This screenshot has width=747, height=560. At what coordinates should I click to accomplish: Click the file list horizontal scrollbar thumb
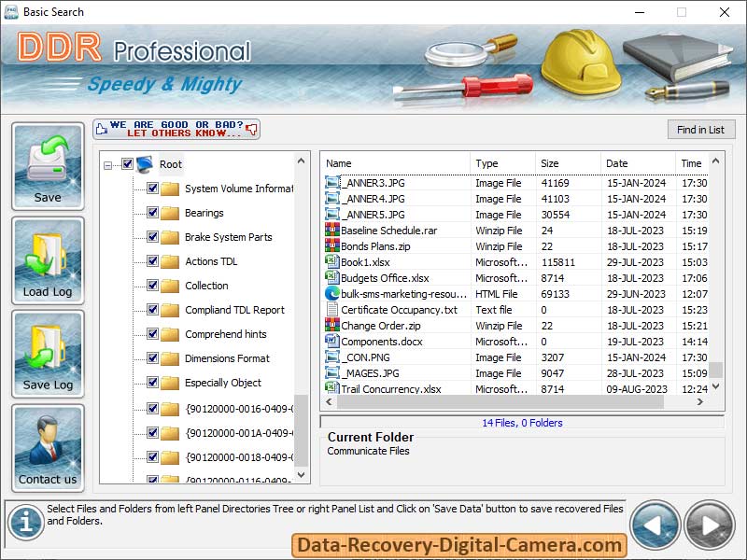(x=500, y=402)
